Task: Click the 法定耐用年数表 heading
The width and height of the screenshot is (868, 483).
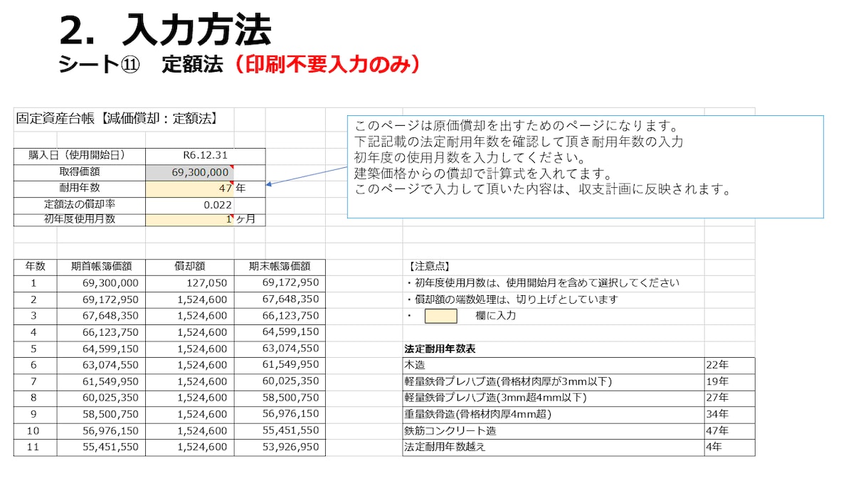Action: point(440,349)
